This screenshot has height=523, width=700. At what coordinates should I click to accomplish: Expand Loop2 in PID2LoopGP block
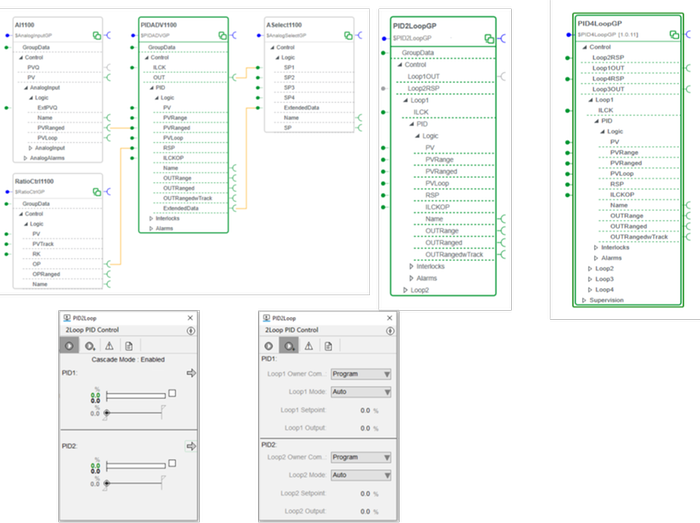(405, 290)
